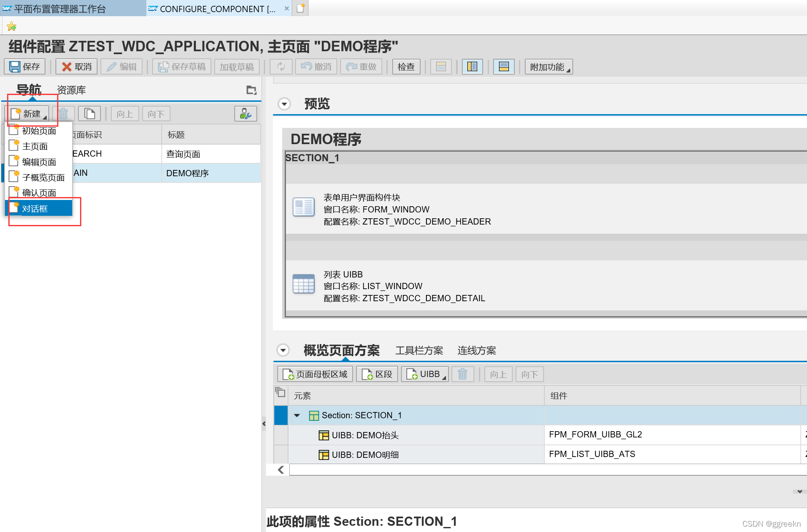Viewport: 807px width, 532px height.
Task: Switch to the 资源库 tab
Action: coord(71,90)
